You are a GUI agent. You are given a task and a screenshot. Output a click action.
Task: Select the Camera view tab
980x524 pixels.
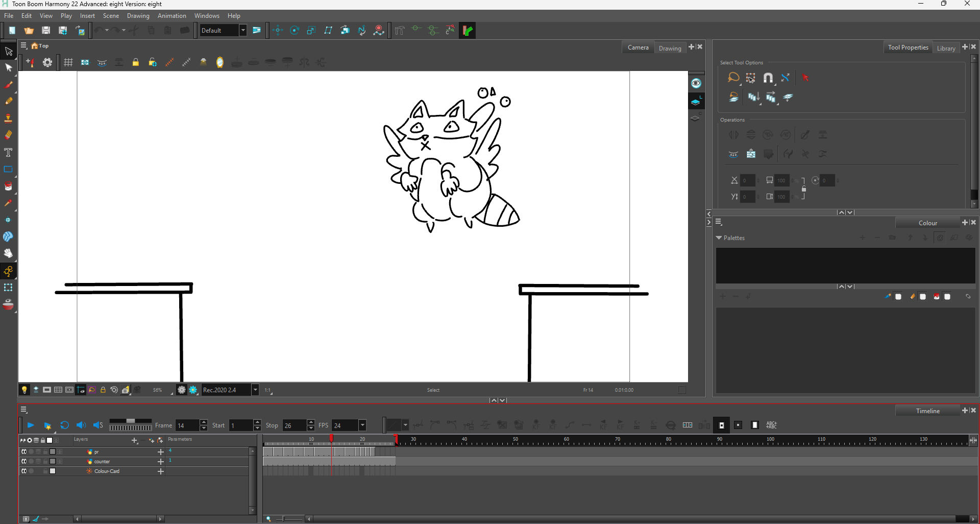[x=638, y=47]
